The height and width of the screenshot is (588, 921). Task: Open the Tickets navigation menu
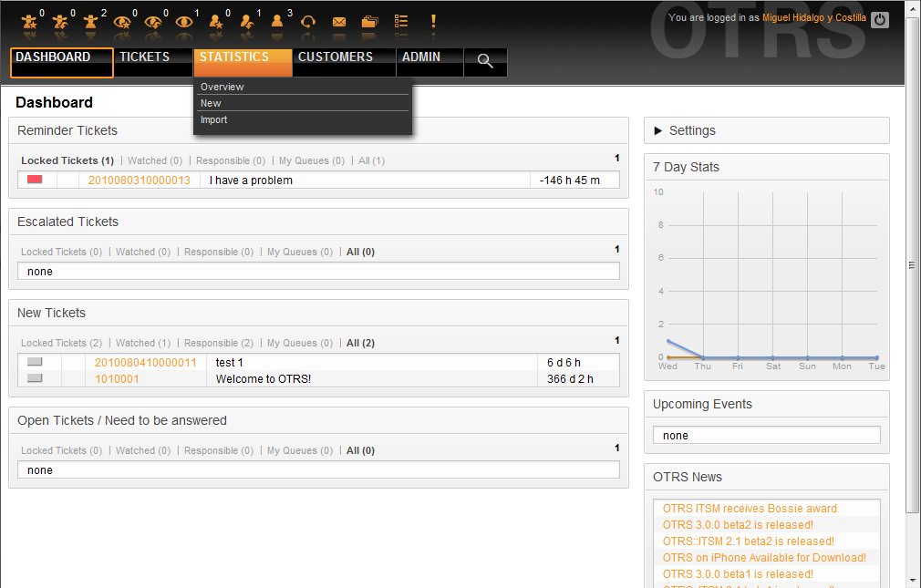pyautogui.click(x=144, y=57)
